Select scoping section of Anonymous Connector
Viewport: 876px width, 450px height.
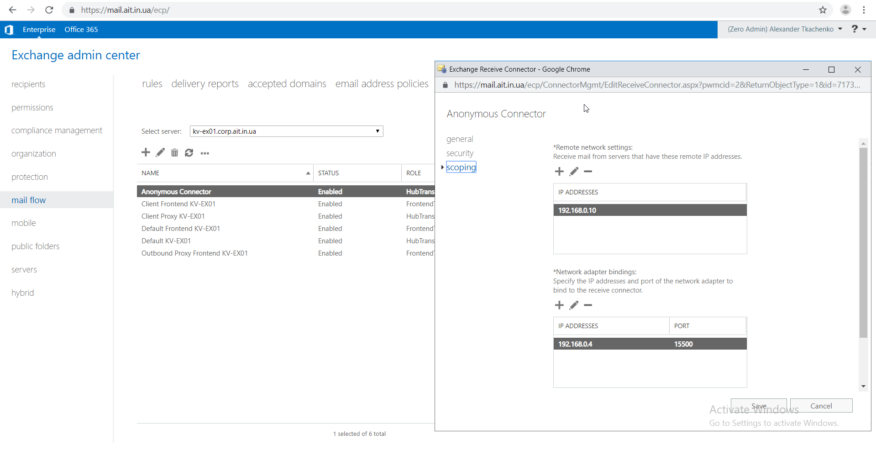[x=461, y=167]
